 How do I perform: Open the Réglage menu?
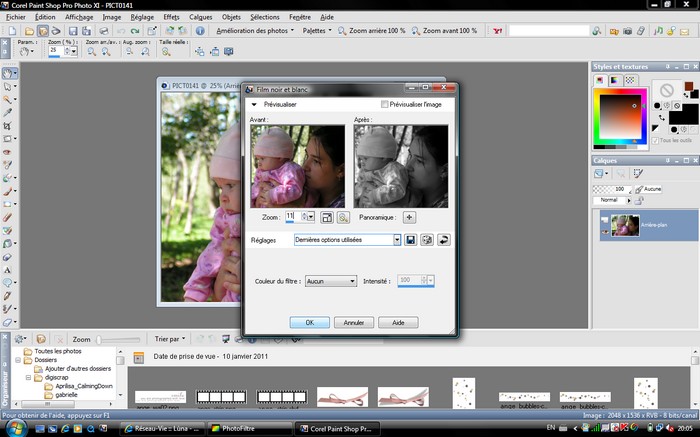tap(142, 17)
